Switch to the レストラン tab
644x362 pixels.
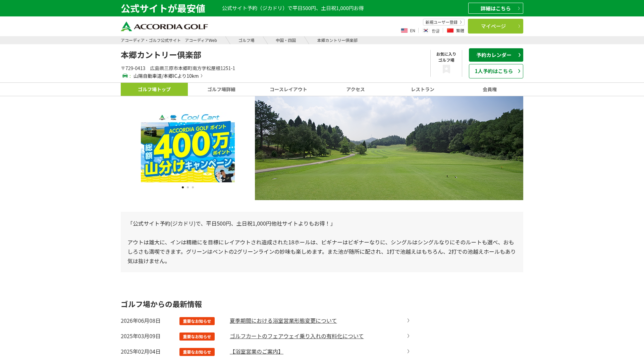[423, 89]
